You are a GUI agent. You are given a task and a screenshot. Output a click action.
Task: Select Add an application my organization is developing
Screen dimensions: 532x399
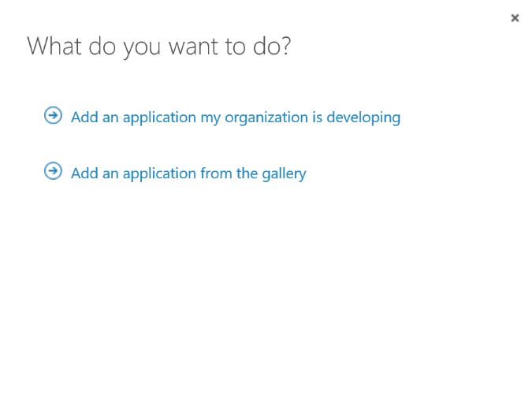pos(235,117)
